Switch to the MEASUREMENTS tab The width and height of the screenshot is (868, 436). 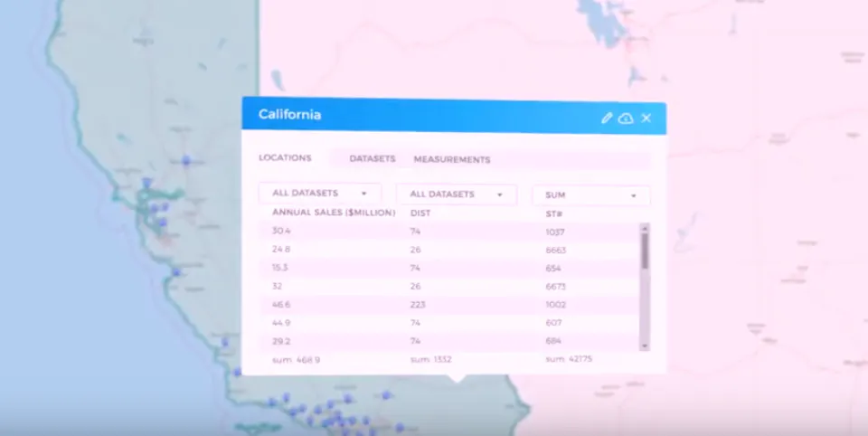452,159
